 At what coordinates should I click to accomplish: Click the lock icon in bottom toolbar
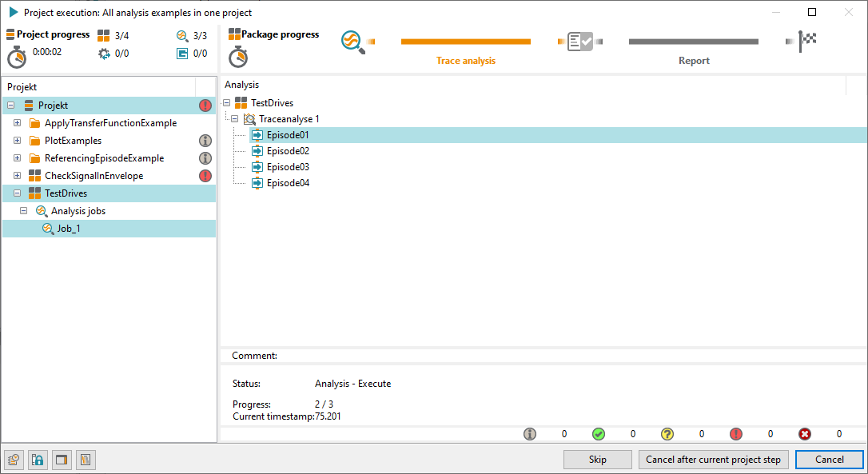click(x=38, y=460)
